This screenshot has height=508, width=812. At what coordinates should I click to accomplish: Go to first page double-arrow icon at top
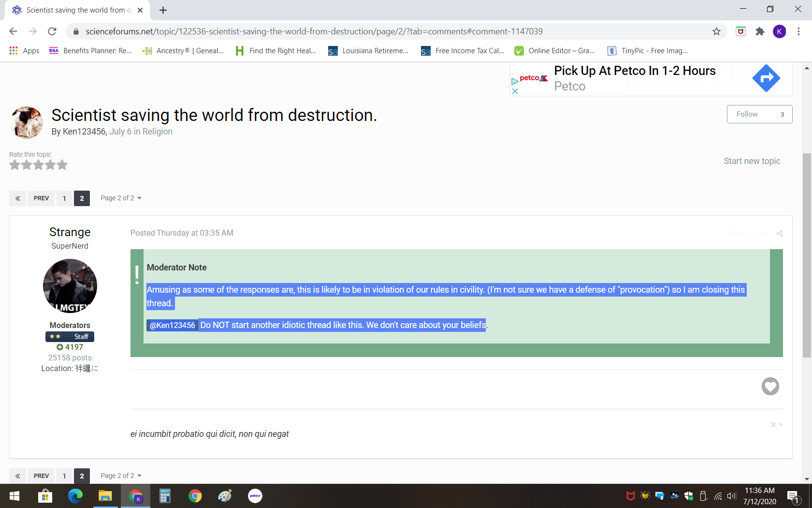pos(18,198)
